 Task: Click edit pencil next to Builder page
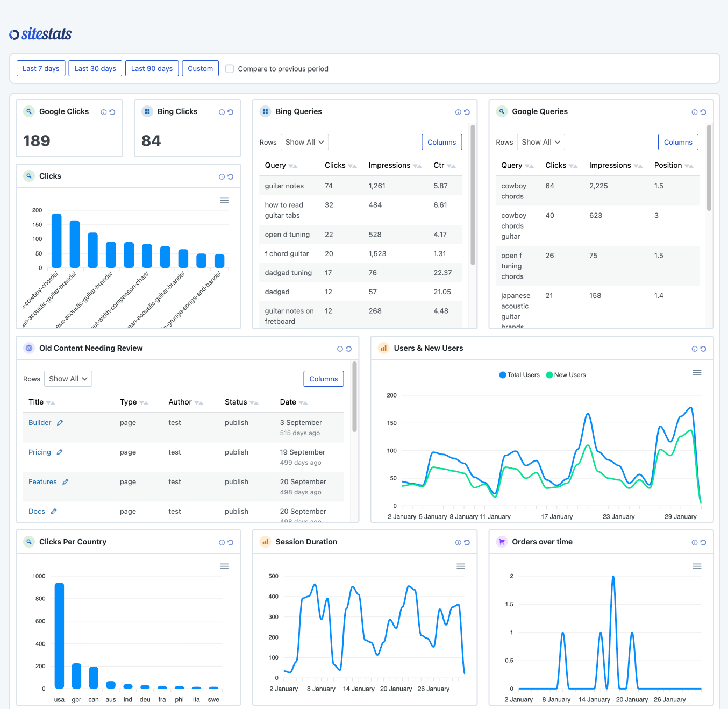[x=60, y=423]
